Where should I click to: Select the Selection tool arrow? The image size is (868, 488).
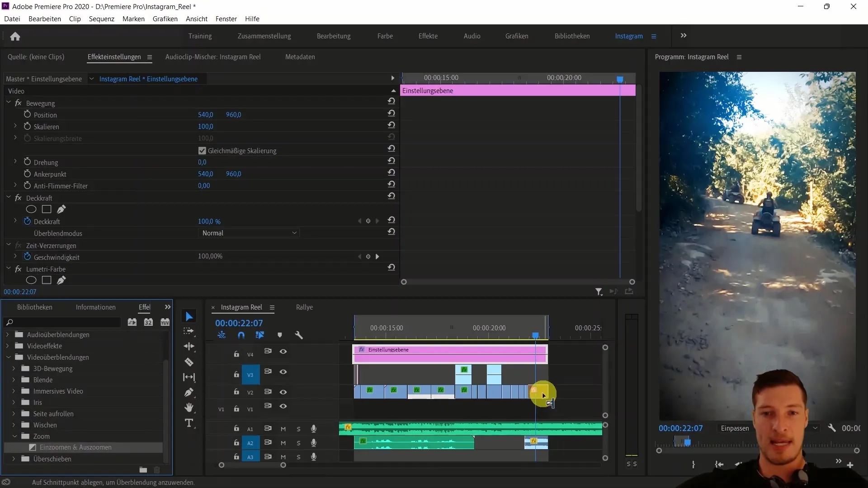(x=189, y=317)
